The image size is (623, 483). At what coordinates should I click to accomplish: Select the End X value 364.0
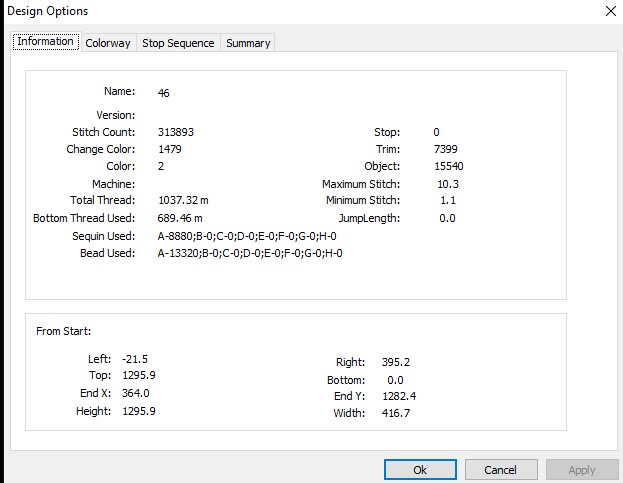pos(135,393)
